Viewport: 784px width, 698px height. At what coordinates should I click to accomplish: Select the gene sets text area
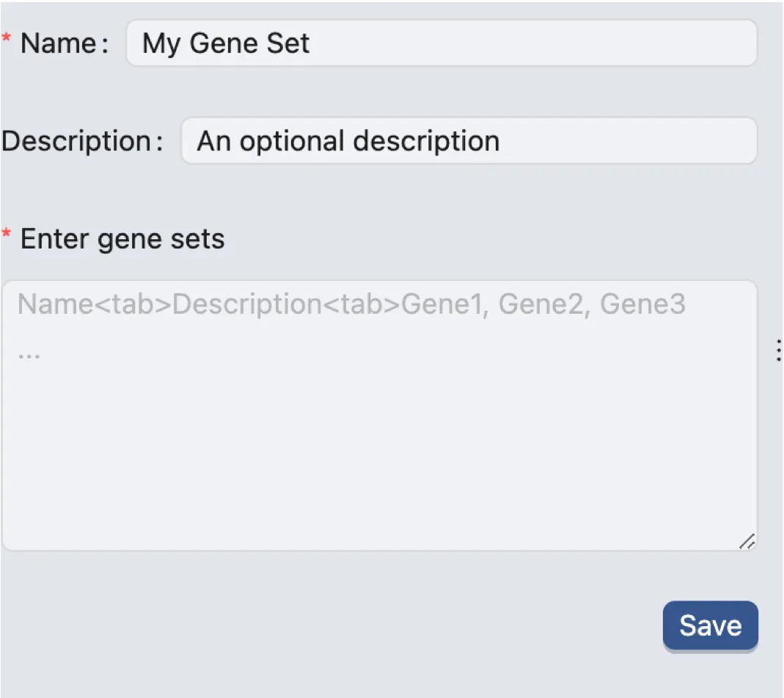pos(379,440)
